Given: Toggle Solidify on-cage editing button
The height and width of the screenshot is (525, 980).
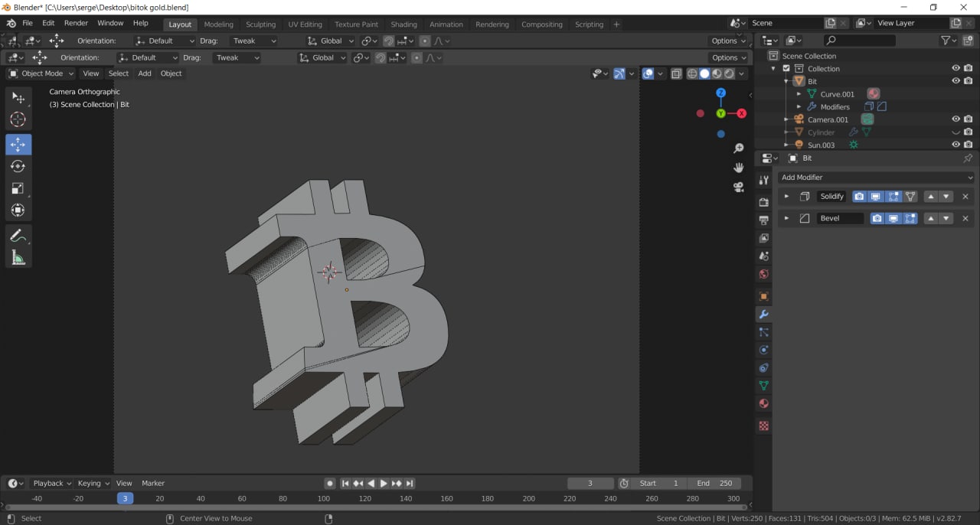Looking at the screenshot, I should click(910, 197).
